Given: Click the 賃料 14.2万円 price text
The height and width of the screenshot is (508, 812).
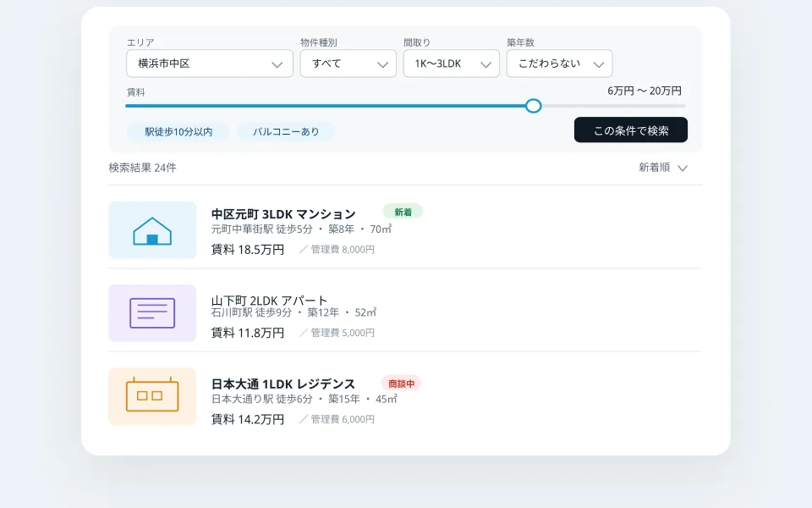Looking at the screenshot, I should pos(248,419).
